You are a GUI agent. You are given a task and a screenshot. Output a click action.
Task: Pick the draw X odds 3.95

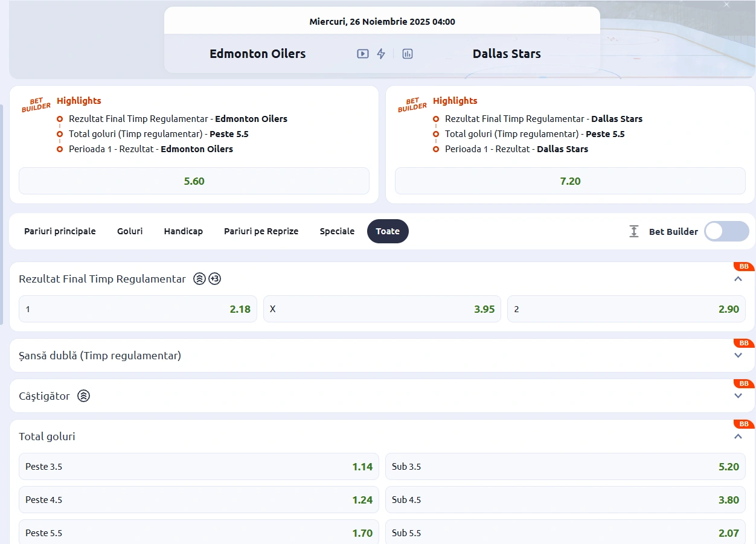point(382,309)
